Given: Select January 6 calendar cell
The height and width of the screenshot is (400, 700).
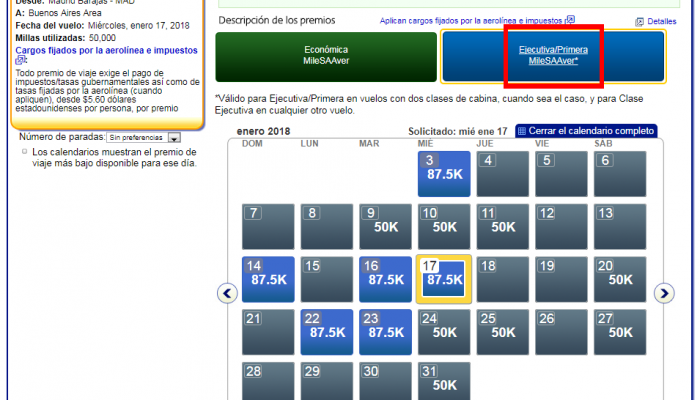Looking at the screenshot, I should click(x=620, y=174).
